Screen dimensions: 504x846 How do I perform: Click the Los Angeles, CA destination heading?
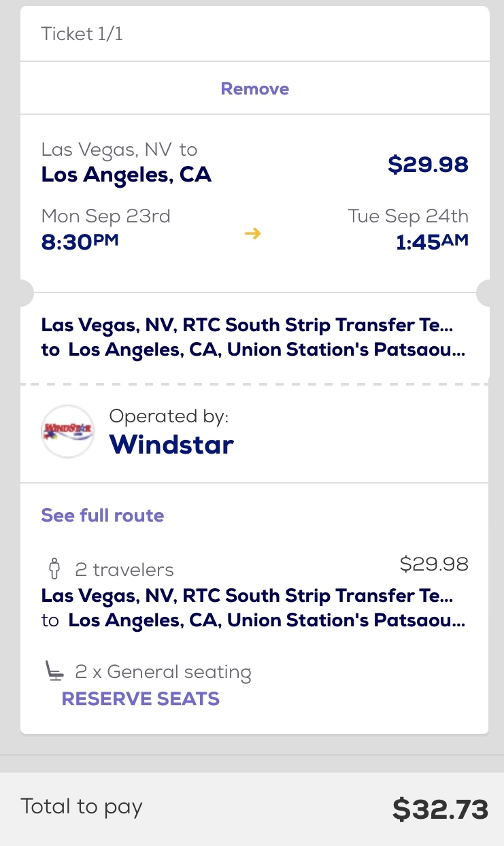click(127, 175)
